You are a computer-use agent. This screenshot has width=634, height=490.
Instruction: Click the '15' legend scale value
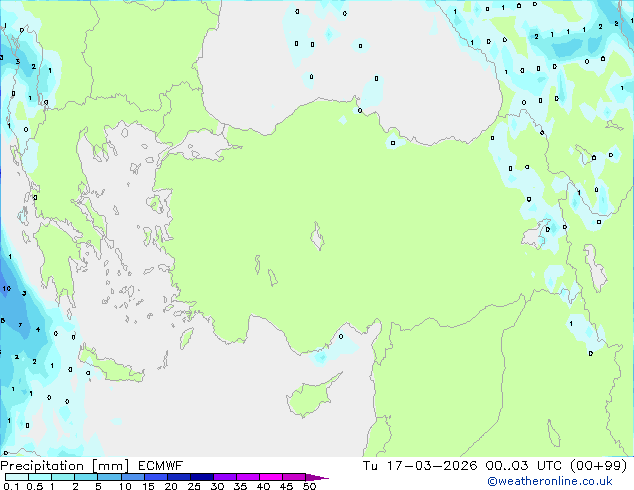pos(148,486)
